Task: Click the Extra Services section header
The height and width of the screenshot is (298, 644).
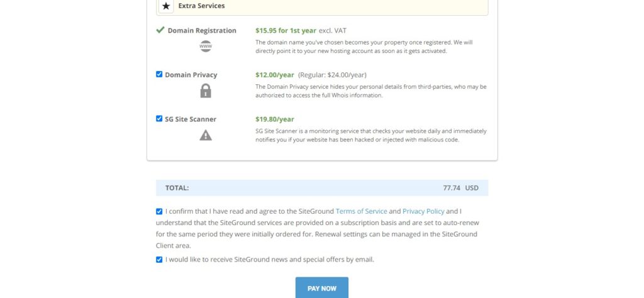Action: (322, 6)
